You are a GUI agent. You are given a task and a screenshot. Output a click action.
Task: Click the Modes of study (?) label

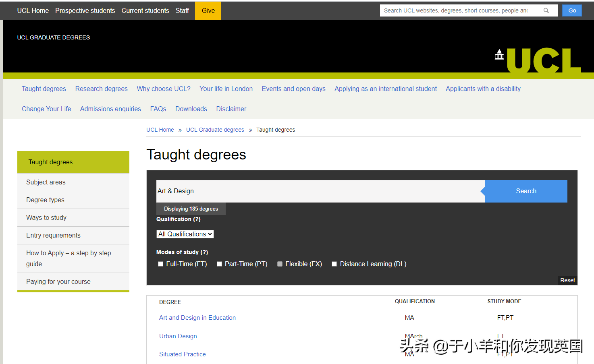tap(182, 252)
